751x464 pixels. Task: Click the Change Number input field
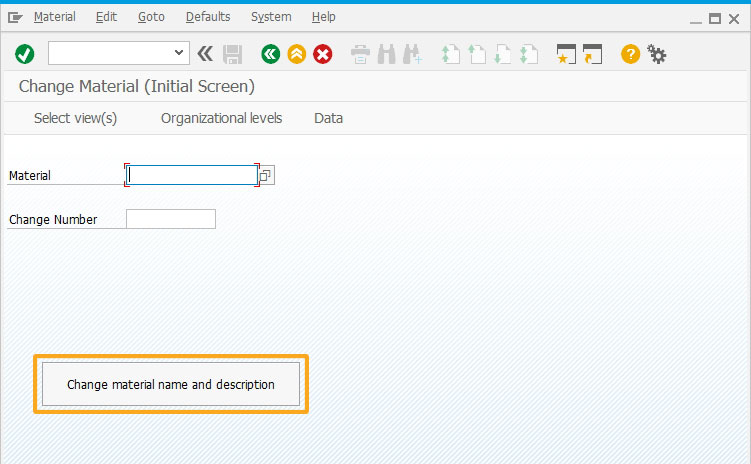(x=171, y=219)
